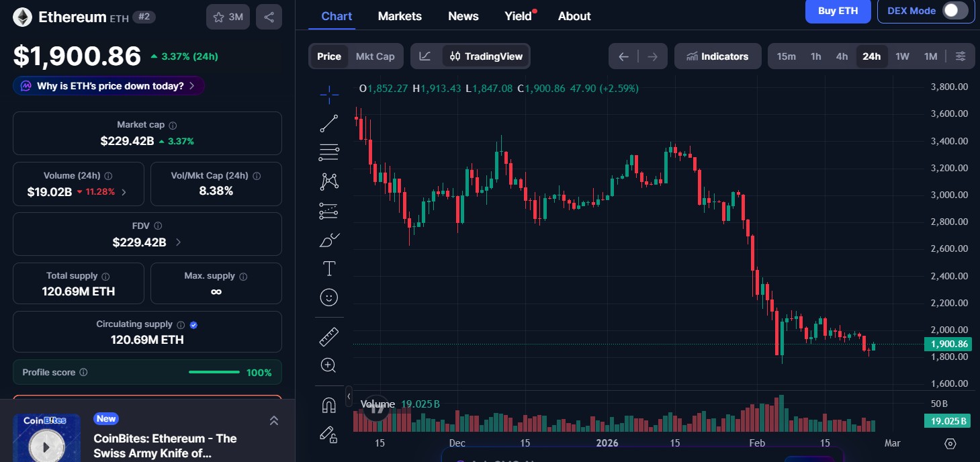Select the crosshair cursor tool
Screen dimensions: 980x462
tap(328, 95)
